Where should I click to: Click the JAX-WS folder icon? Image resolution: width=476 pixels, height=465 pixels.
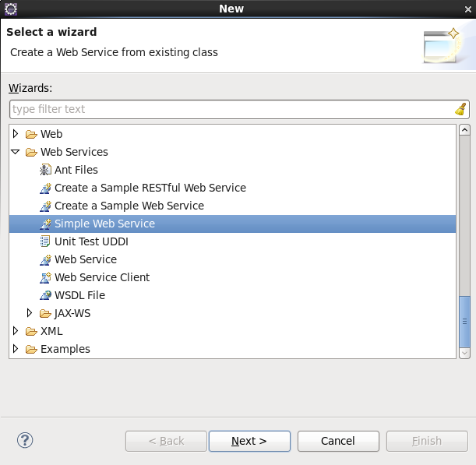(x=45, y=313)
